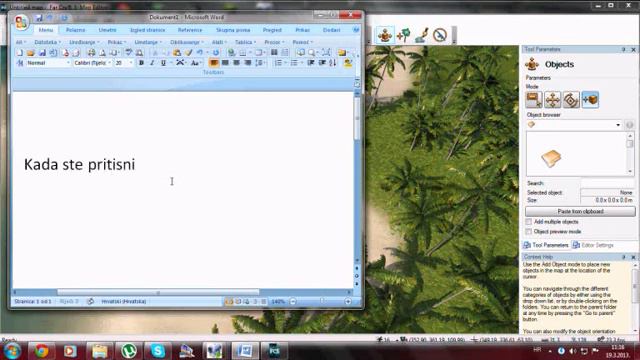
Task: Choose the Add Object mode icon
Action: [x=590, y=100]
